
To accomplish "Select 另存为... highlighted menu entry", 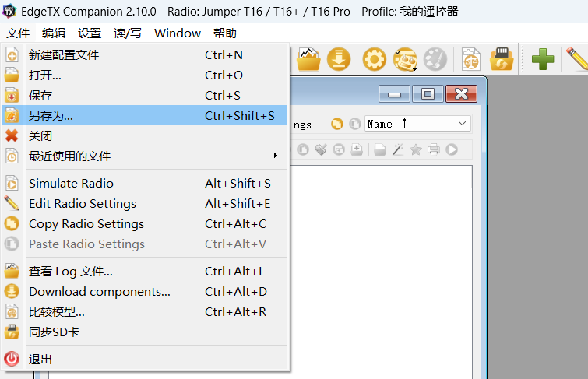I will tap(145, 115).
